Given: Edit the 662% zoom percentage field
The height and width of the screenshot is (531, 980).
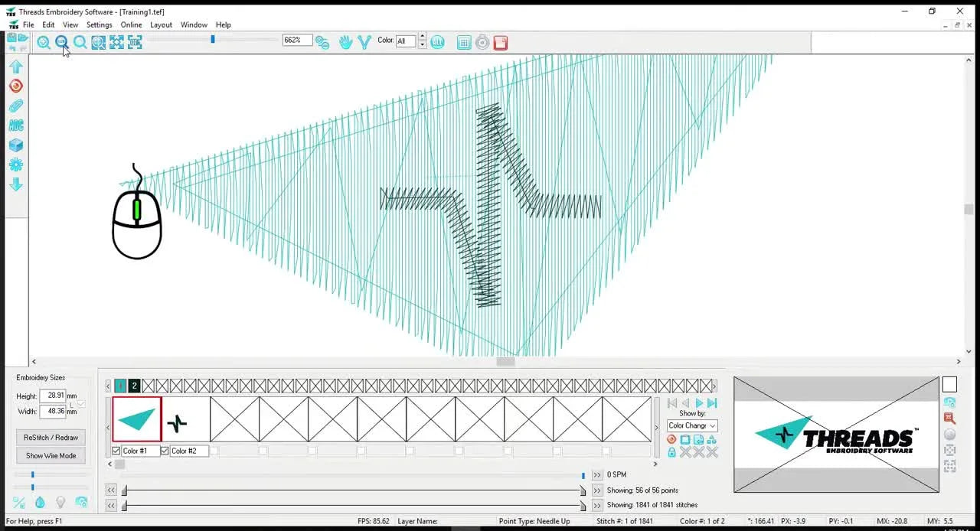Looking at the screenshot, I should (297, 40).
